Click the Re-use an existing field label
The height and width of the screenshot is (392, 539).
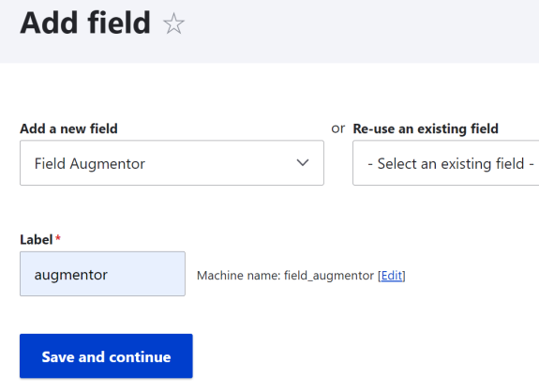click(x=426, y=128)
